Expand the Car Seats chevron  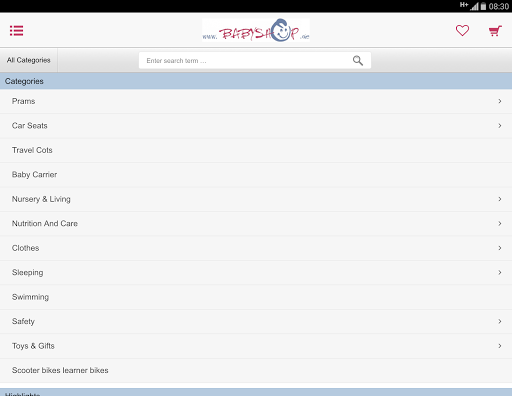coord(500,126)
